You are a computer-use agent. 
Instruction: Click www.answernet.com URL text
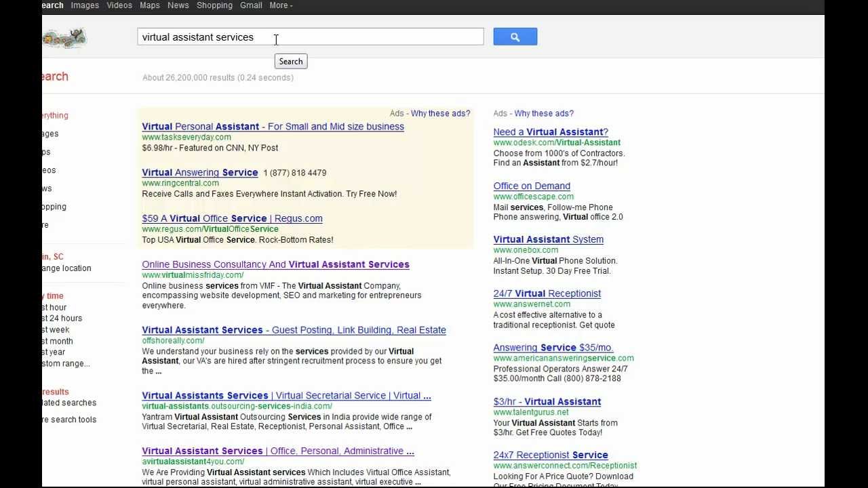[x=532, y=304]
